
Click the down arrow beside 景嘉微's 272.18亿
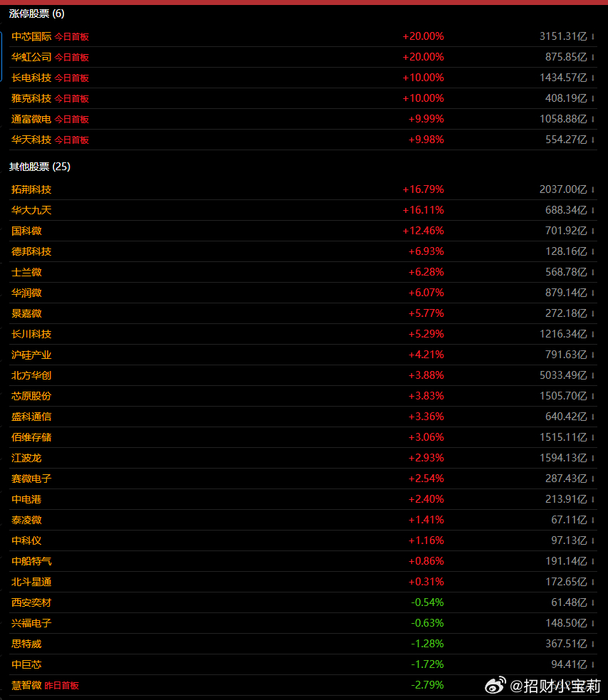point(593,313)
